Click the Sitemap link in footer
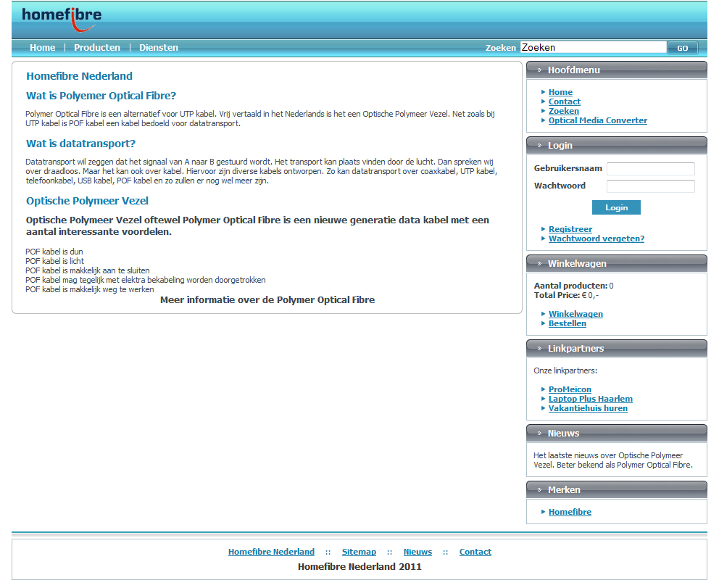This screenshot has height=588, width=719. (359, 552)
